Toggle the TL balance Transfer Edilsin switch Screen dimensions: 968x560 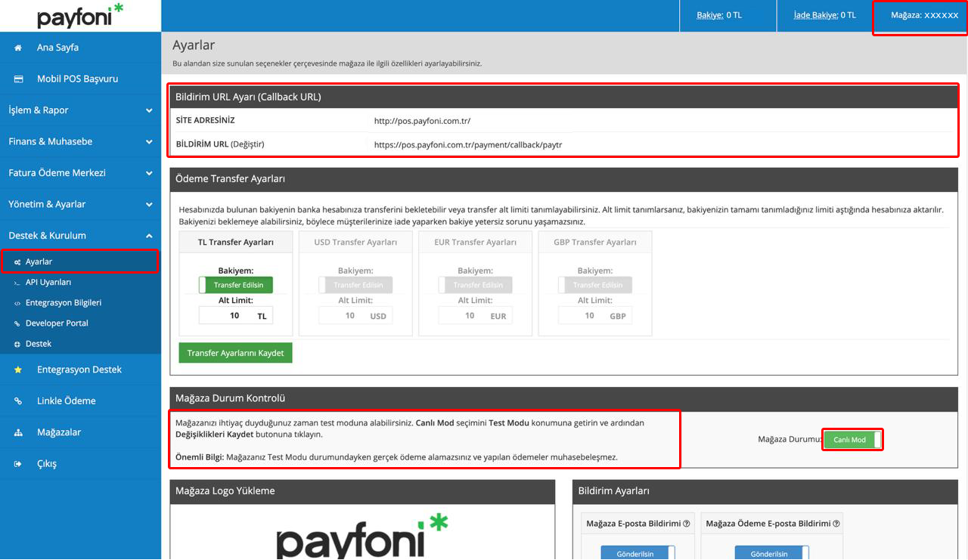[x=236, y=285]
